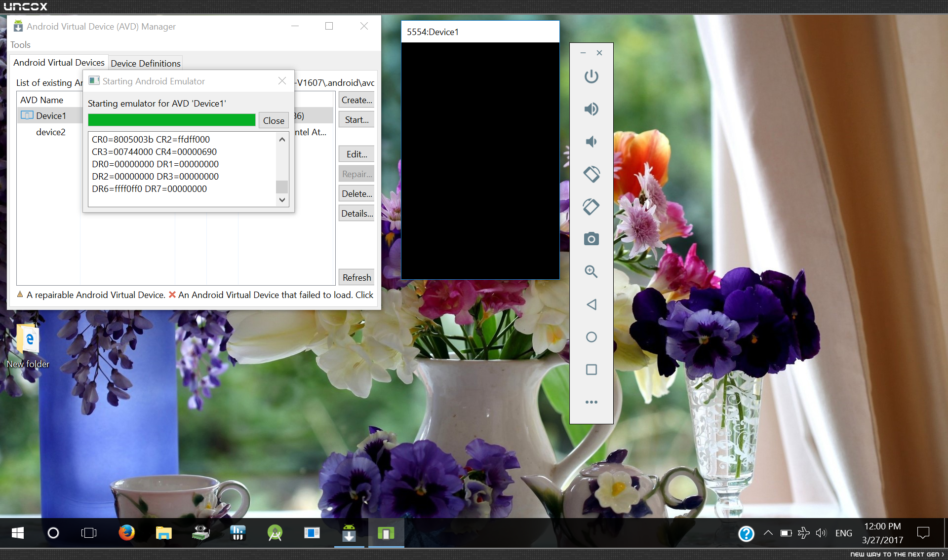This screenshot has height=560, width=948.
Task: Open the Action Center notifications icon
Action: click(923, 533)
